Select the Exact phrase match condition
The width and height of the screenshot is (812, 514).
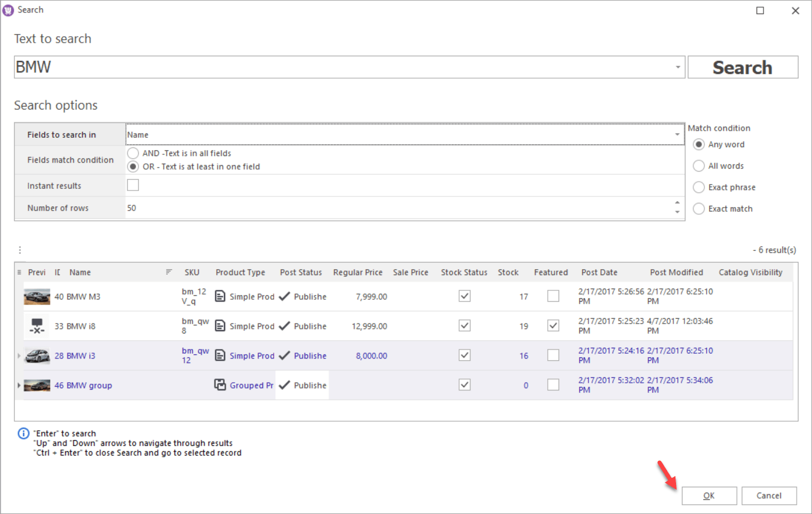point(699,188)
